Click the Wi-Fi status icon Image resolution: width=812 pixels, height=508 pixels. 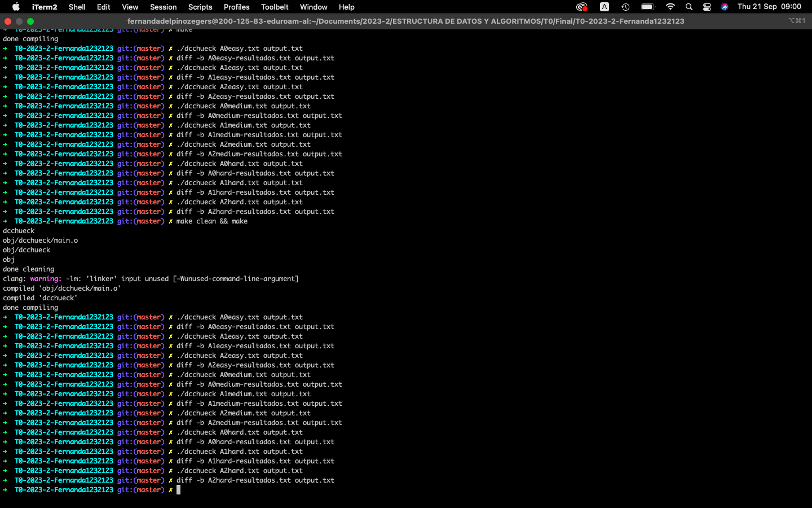(x=670, y=7)
